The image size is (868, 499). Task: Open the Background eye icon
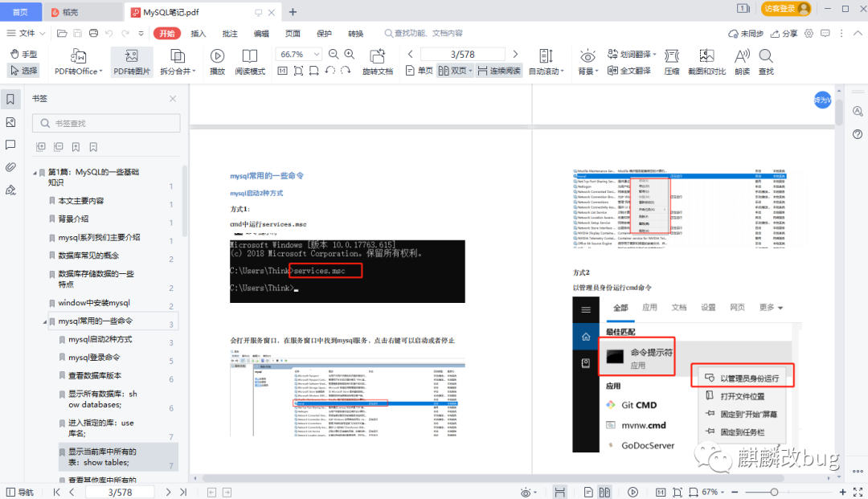pyautogui.click(x=588, y=61)
